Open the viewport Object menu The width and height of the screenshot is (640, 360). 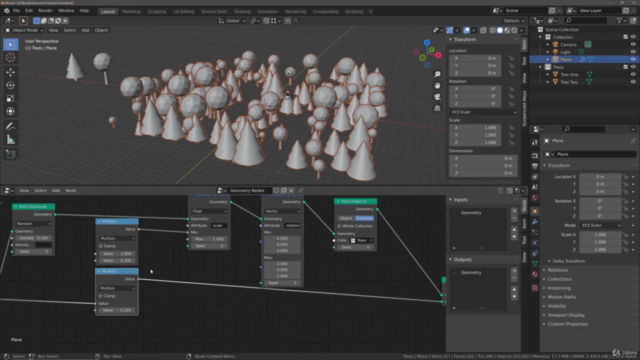(x=101, y=30)
